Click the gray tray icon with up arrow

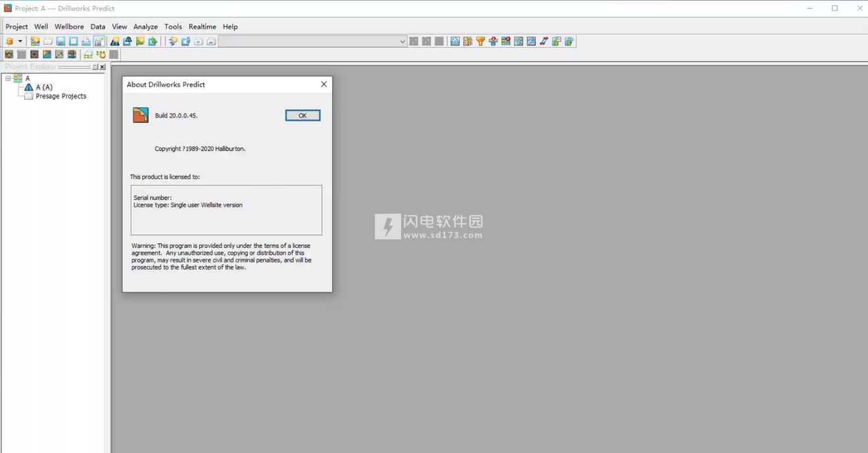click(x=211, y=41)
